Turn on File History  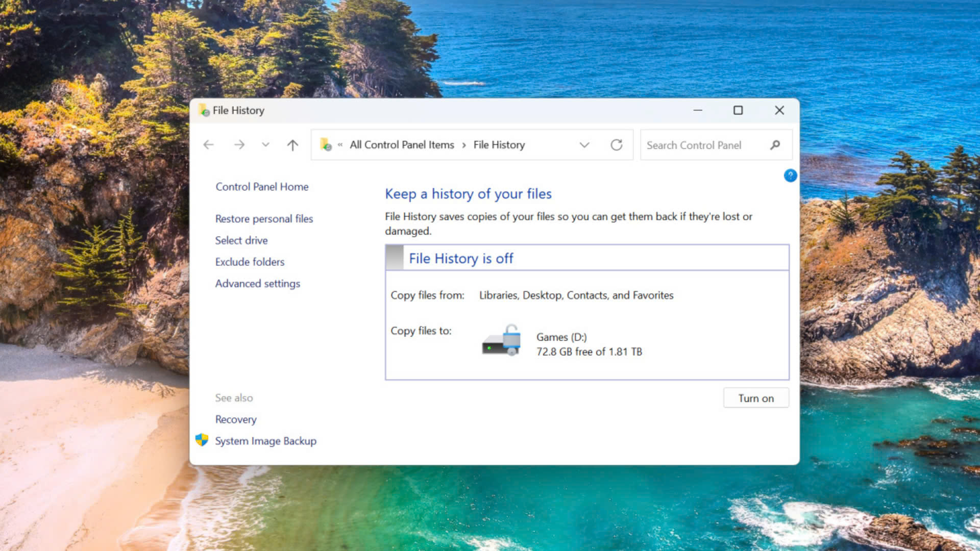[755, 398]
